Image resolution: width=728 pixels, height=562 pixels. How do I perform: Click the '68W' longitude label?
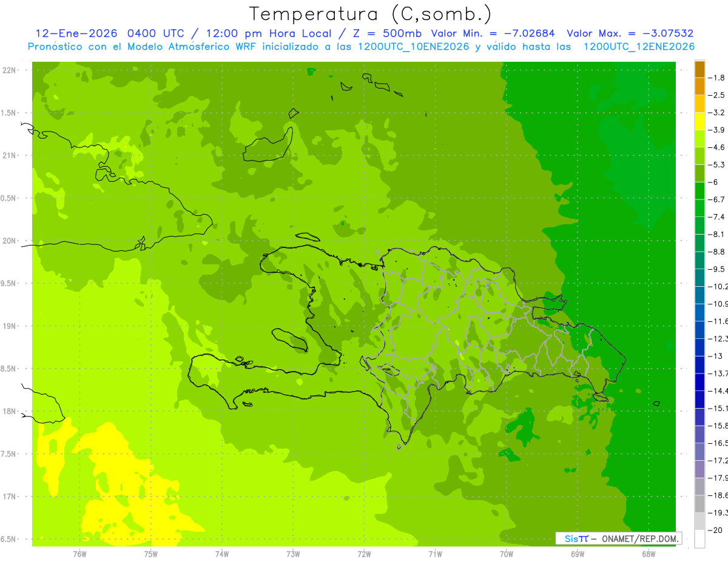point(648,554)
